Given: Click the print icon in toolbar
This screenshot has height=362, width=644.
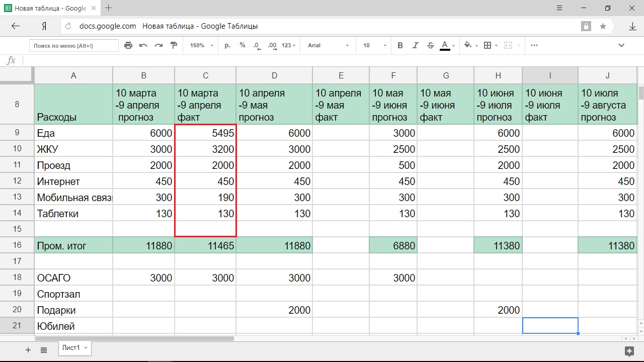Looking at the screenshot, I should tap(128, 45).
